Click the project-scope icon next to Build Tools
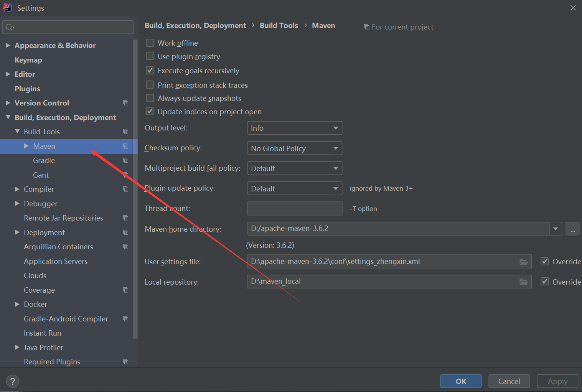The image size is (582, 392). [x=125, y=132]
